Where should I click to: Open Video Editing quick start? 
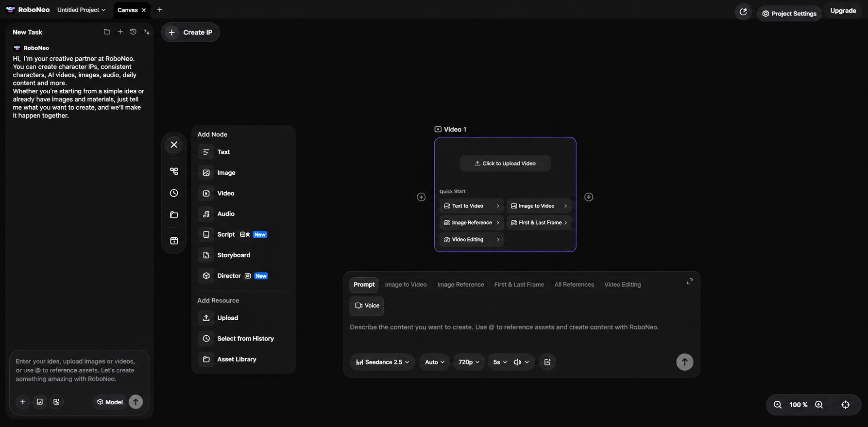click(x=471, y=240)
